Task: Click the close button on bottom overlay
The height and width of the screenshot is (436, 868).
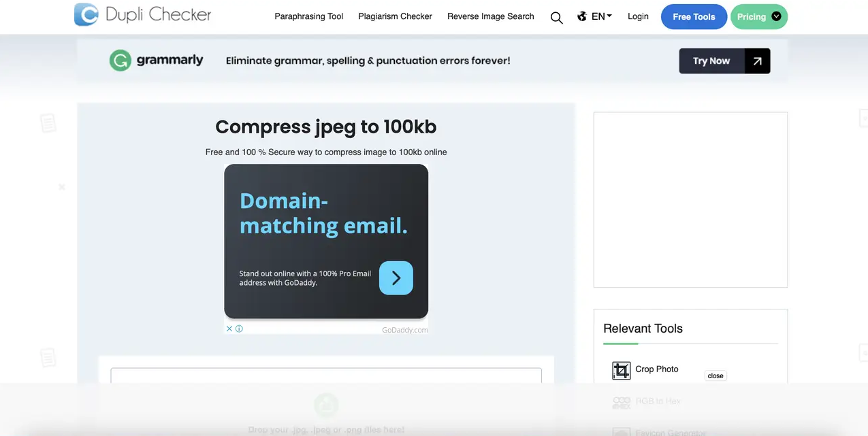Action: click(x=716, y=375)
